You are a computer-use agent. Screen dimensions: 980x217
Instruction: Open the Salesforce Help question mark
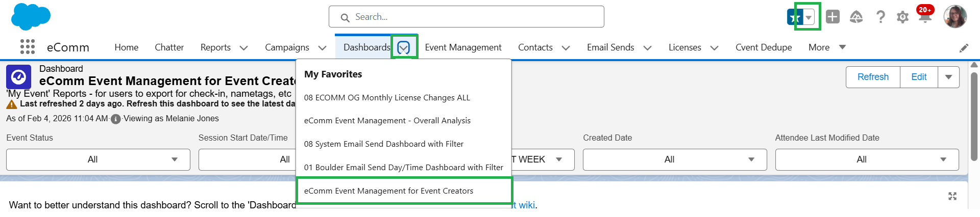[x=880, y=17]
